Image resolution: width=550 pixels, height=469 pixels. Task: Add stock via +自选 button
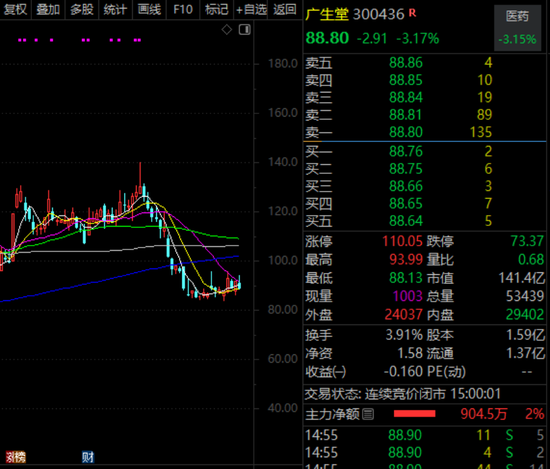coord(251,9)
